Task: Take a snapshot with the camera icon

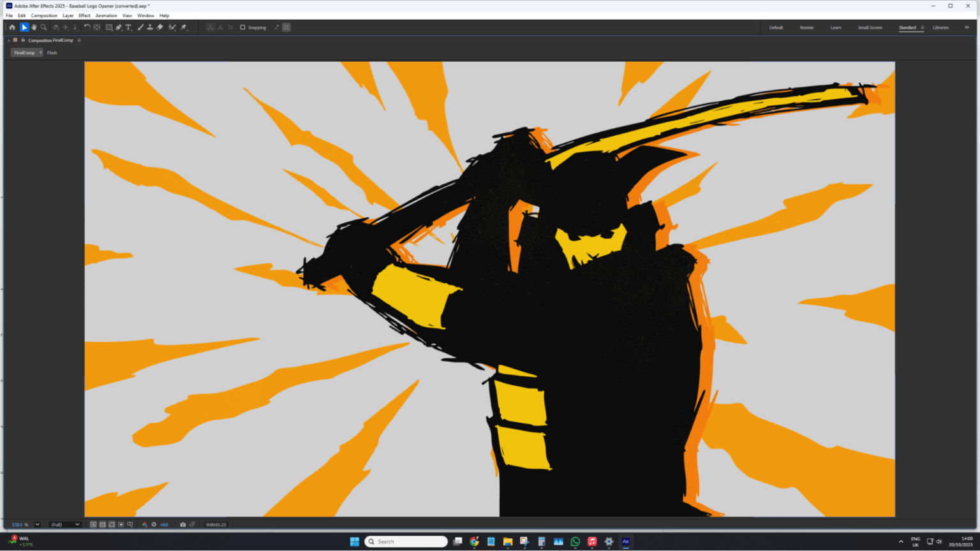Action: pyautogui.click(x=182, y=525)
